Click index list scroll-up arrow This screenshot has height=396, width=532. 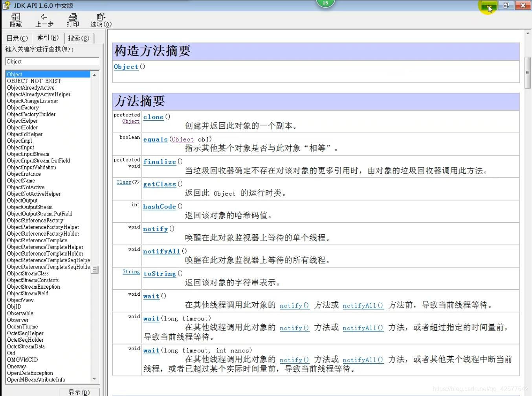pos(95,74)
